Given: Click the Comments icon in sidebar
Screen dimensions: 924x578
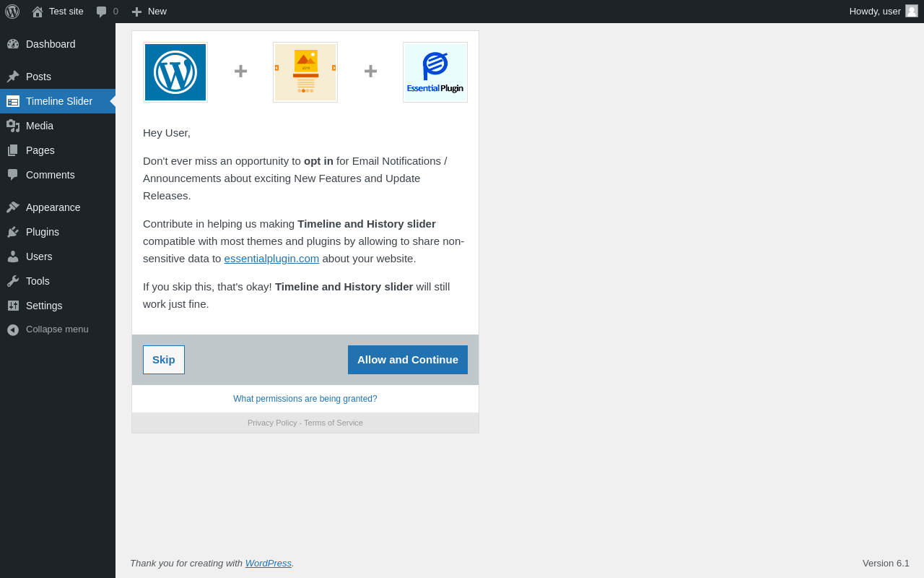Looking at the screenshot, I should [13, 175].
